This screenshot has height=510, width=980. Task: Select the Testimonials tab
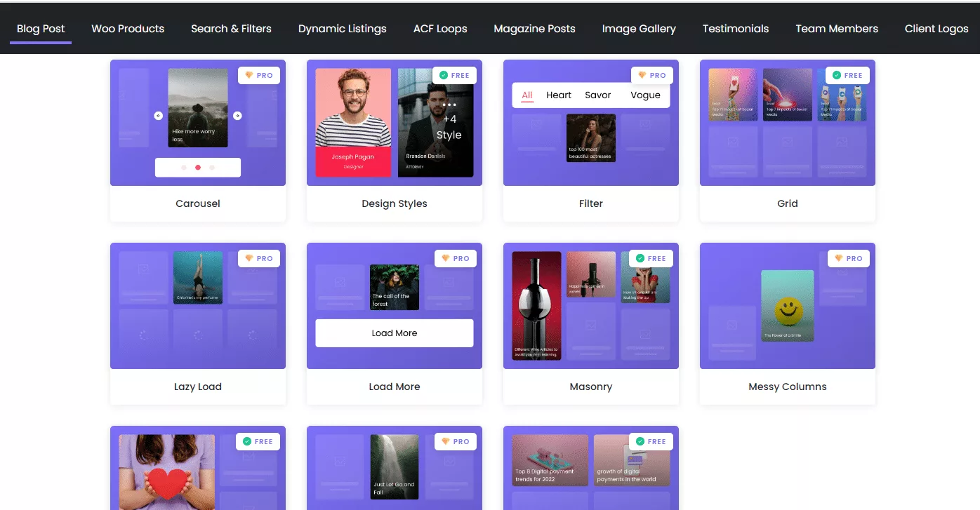736,29
